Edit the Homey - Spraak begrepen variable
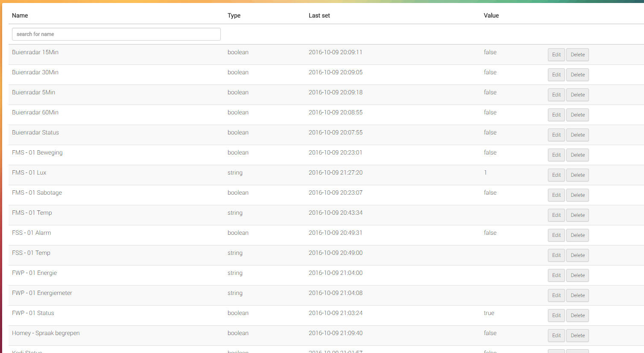This screenshot has height=353, width=644. [x=556, y=335]
